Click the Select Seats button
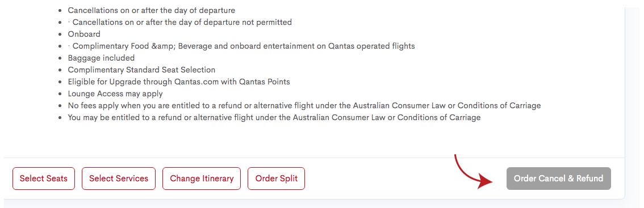 [44, 179]
